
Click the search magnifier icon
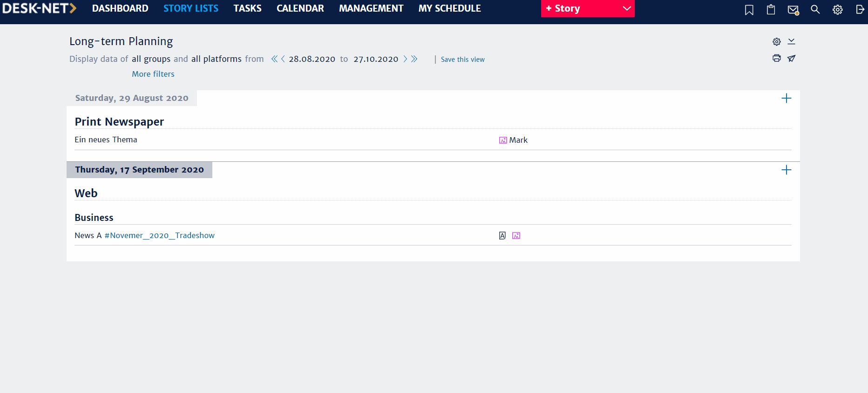(815, 9)
